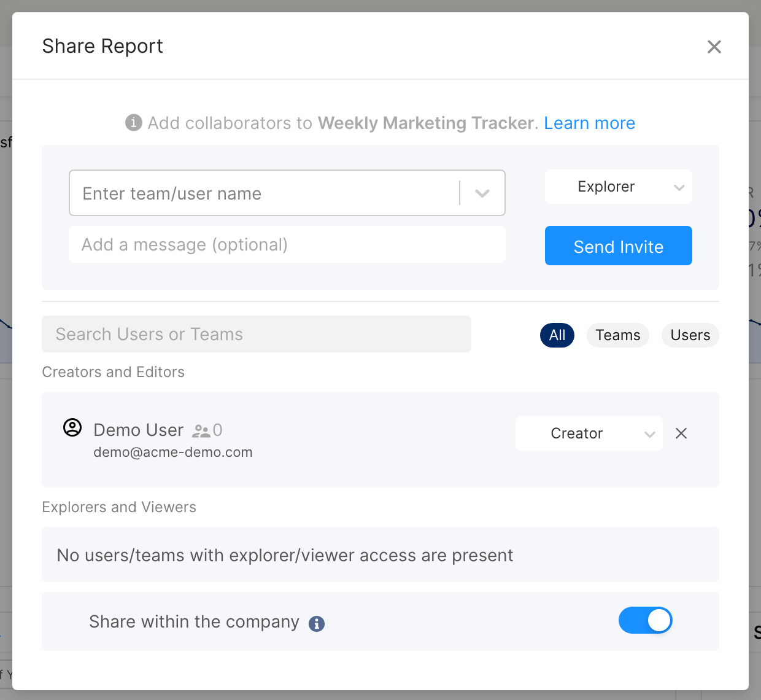Click the demo@acme-demo.com email text

click(173, 453)
